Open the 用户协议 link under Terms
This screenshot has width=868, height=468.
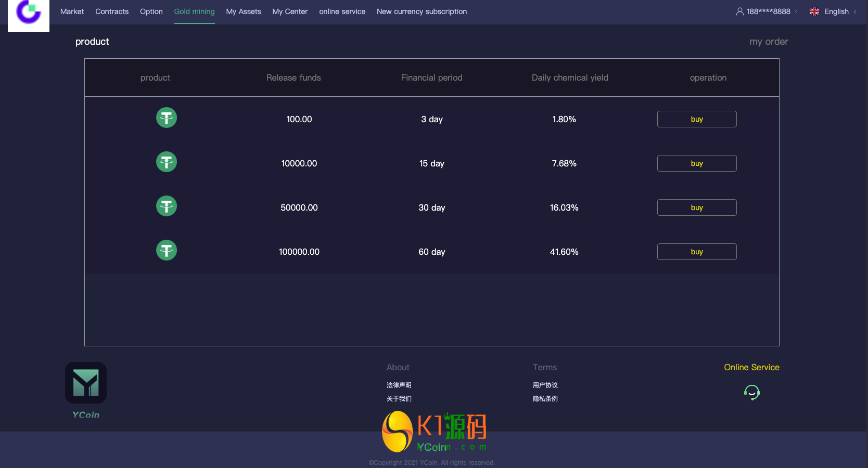coord(545,385)
